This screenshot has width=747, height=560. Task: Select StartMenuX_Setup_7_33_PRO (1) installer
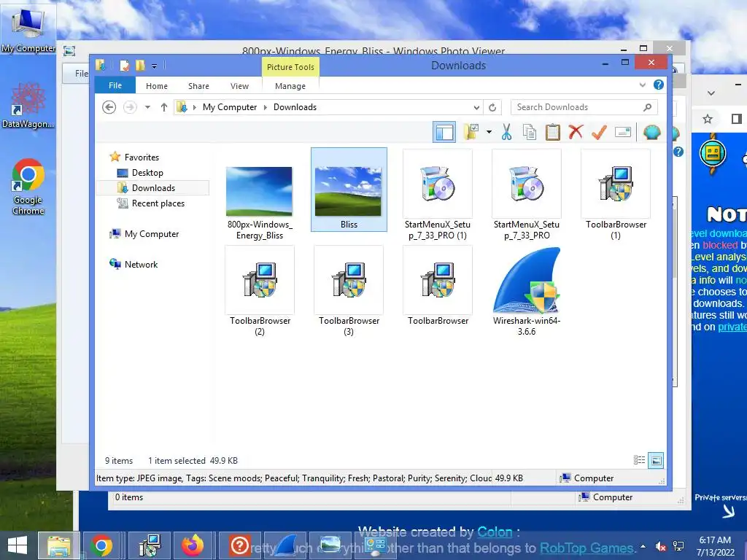[x=438, y=194]
